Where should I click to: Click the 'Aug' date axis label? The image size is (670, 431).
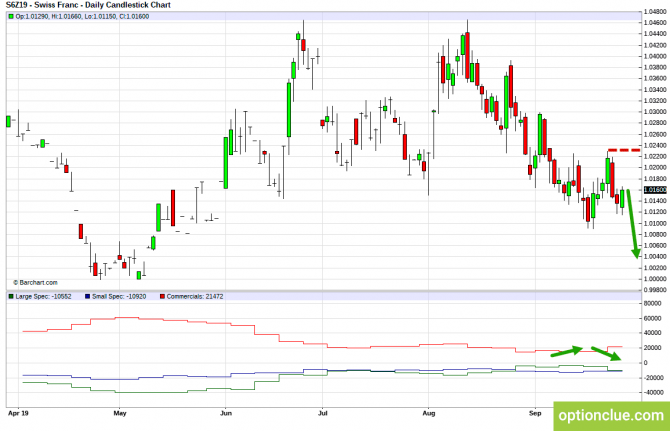429,413
